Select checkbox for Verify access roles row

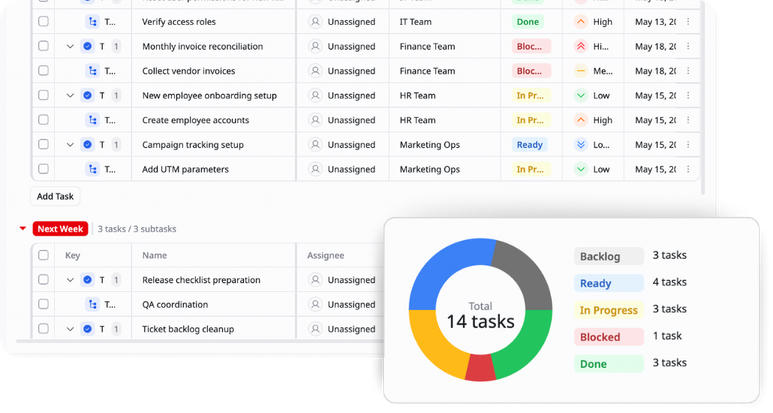43,21
